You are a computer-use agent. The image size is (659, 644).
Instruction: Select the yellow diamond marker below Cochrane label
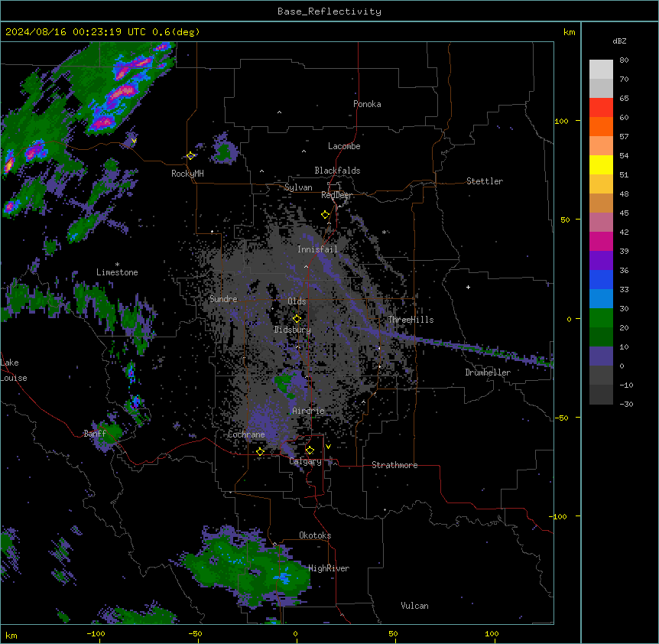point(260,451)
